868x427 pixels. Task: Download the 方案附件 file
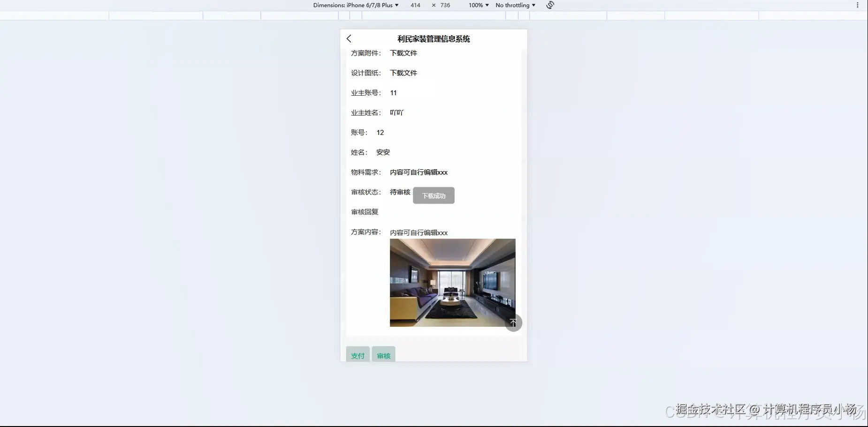(404, 53)
